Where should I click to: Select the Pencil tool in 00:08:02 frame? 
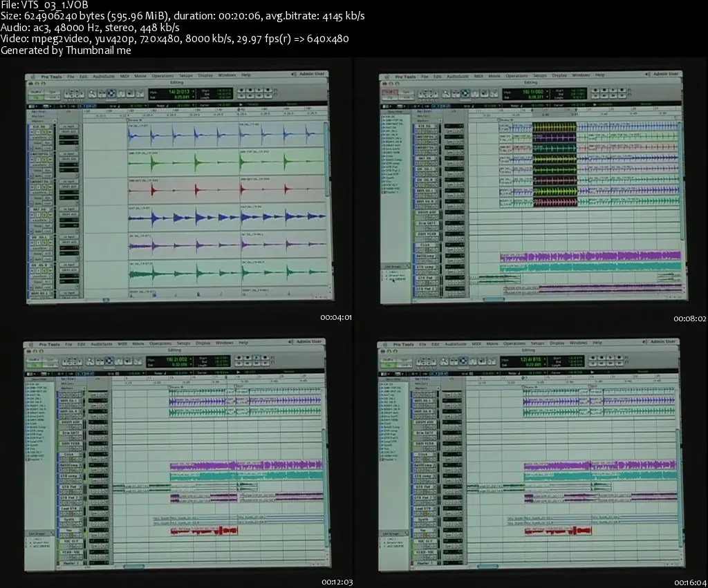point(494,93)
